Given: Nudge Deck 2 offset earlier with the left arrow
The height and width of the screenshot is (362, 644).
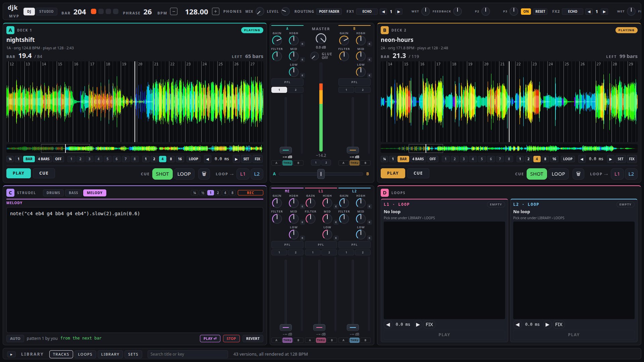Looking at the screenshot, I should [582, 159].
